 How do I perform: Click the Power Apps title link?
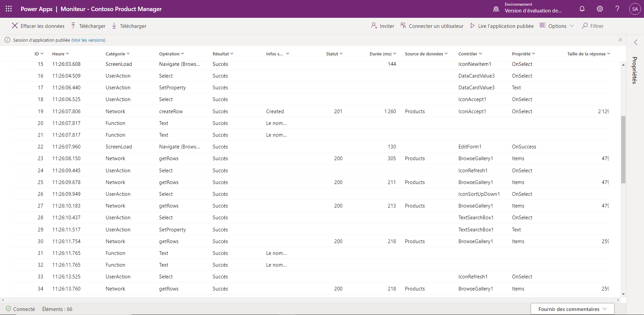37,9
